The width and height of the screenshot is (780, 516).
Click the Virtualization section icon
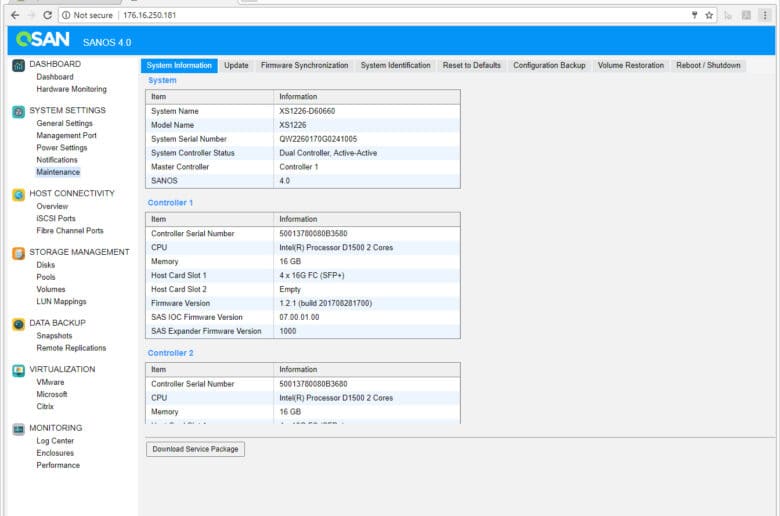[x=18, y=371]
